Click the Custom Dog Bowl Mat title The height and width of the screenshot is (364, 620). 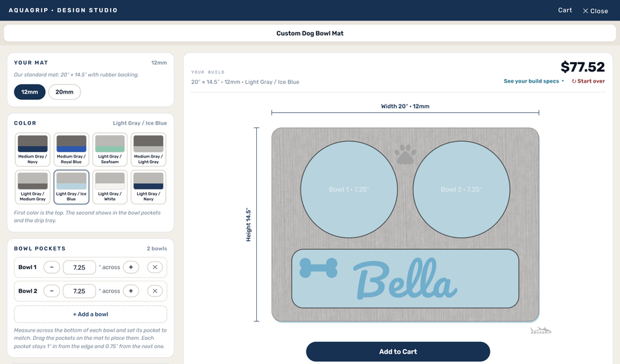tap(310, 33)
